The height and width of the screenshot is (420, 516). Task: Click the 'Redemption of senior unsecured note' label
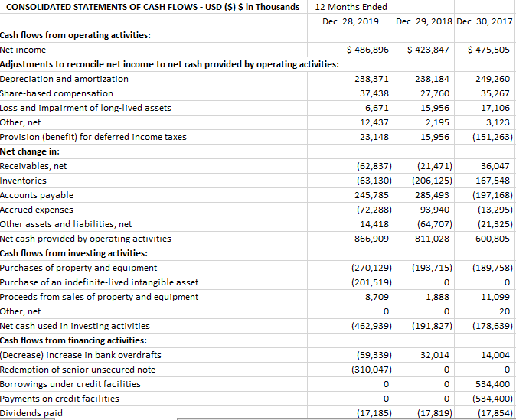[77, 370]
